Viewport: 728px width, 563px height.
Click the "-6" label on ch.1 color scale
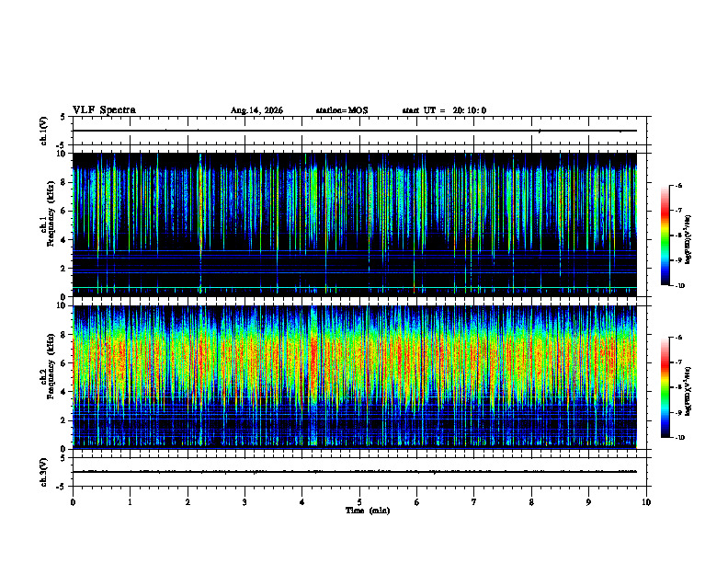click(678, 185)
